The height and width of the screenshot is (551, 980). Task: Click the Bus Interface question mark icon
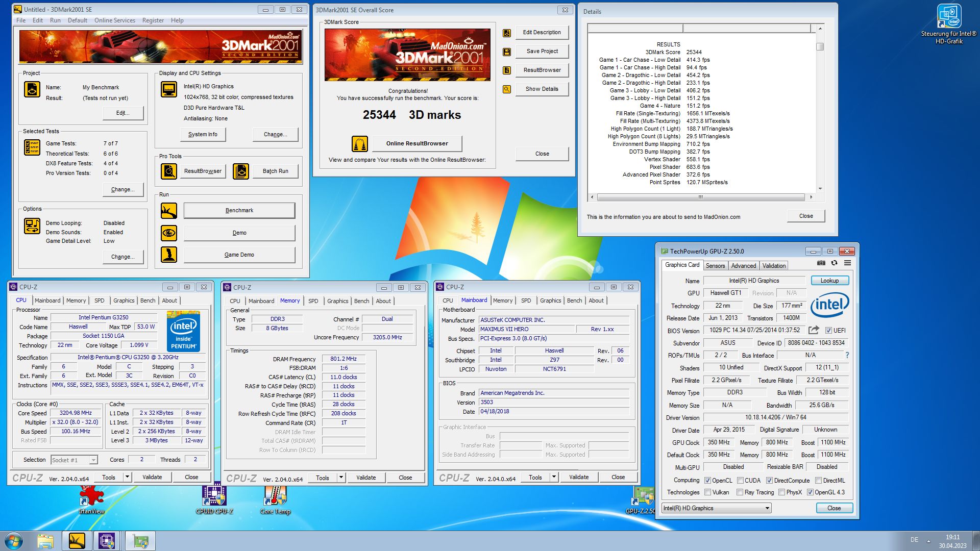(847, 355)
